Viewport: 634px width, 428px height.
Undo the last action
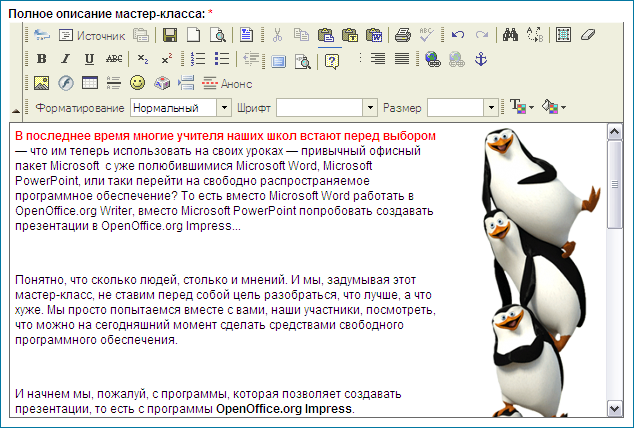click(458, 35)
